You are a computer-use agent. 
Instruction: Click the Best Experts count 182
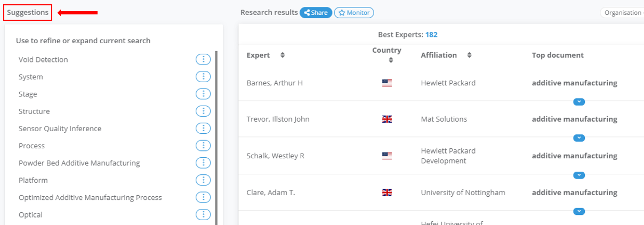[x=431, y=35]
